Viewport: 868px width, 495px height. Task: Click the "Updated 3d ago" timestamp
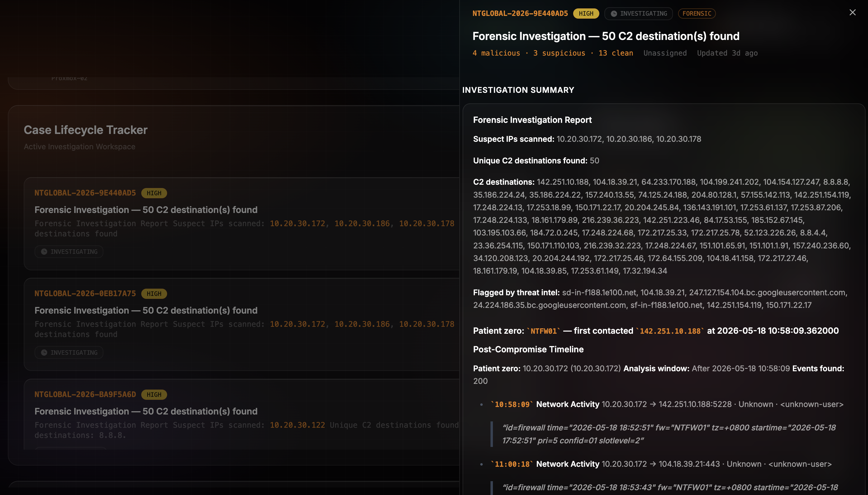(727, 53)
